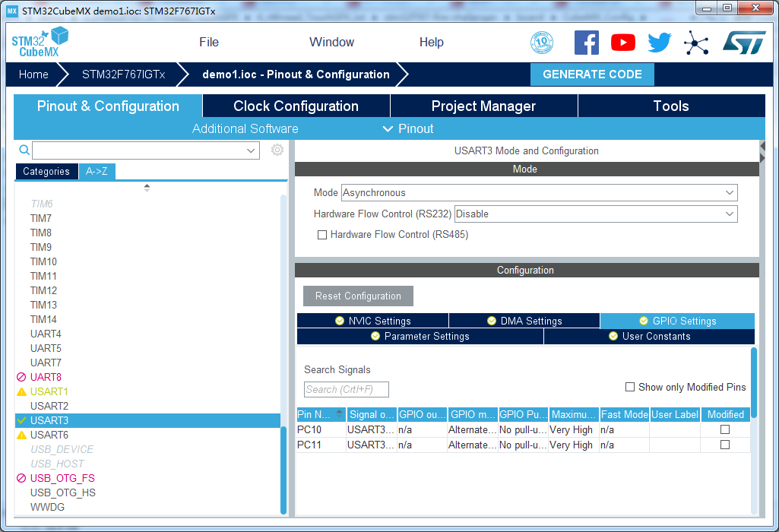Open the Window menu

pyautogui.click(x=331, y=43)
